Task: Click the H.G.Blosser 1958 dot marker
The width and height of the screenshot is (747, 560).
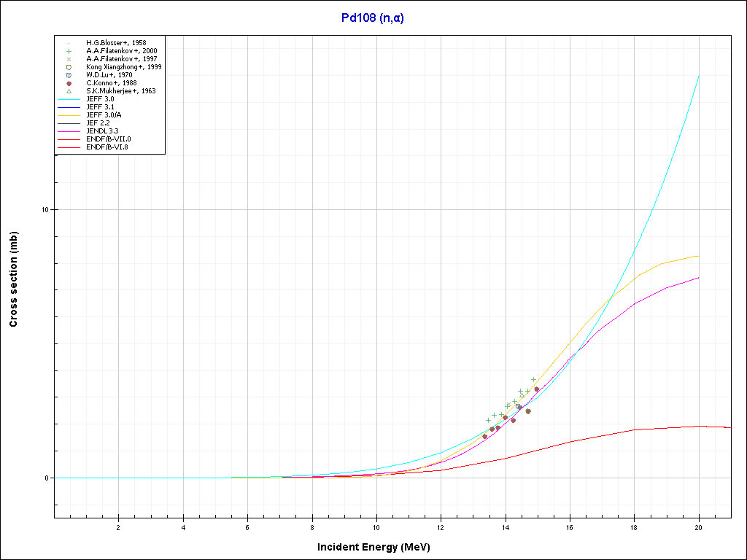Action: pos(68,43)
